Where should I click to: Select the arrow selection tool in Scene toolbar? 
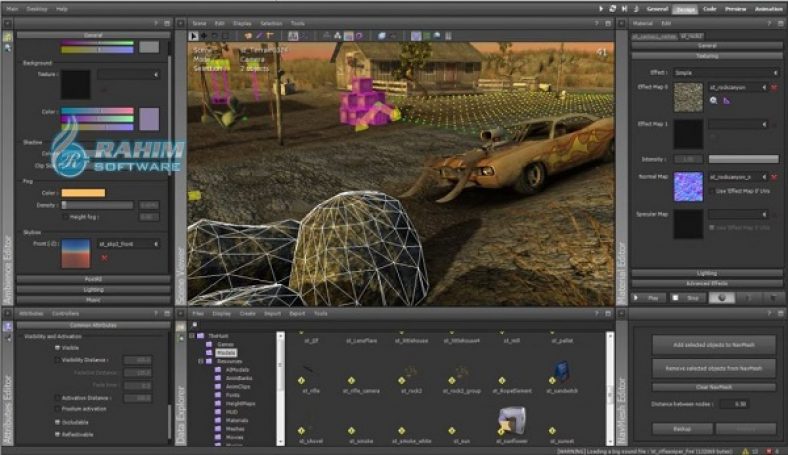pyautogui.click(x=194, y=35)
